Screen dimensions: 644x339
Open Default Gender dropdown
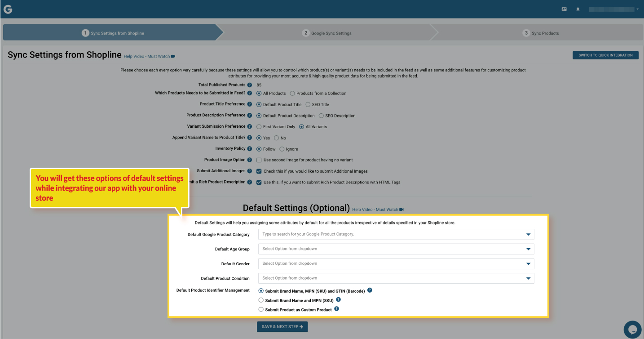click(396, 263)
